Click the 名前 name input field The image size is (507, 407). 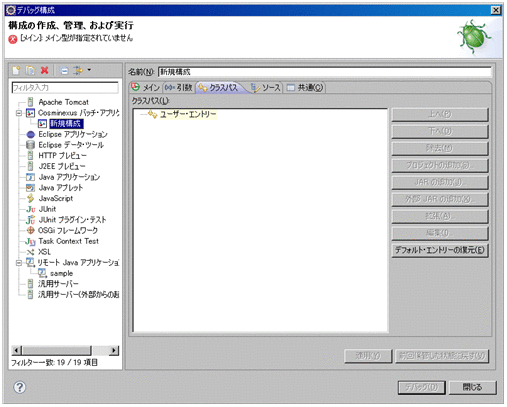click(x=325, y=72)
